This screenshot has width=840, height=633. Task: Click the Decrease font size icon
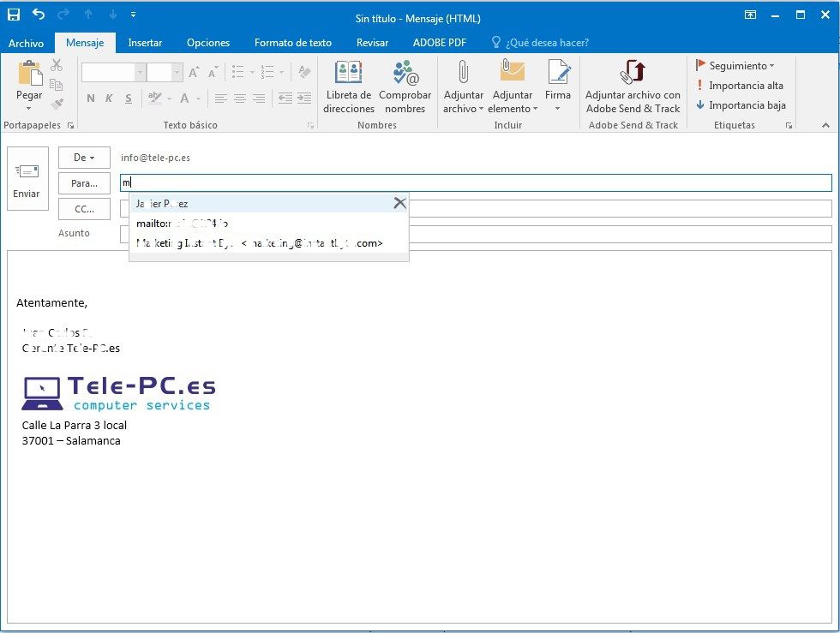pos(213,72)
